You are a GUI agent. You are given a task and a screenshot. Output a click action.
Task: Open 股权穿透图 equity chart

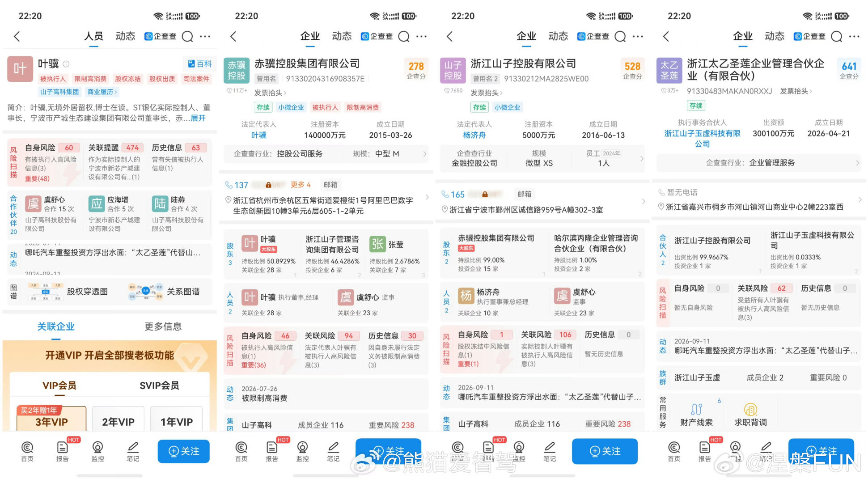(68, 292)
